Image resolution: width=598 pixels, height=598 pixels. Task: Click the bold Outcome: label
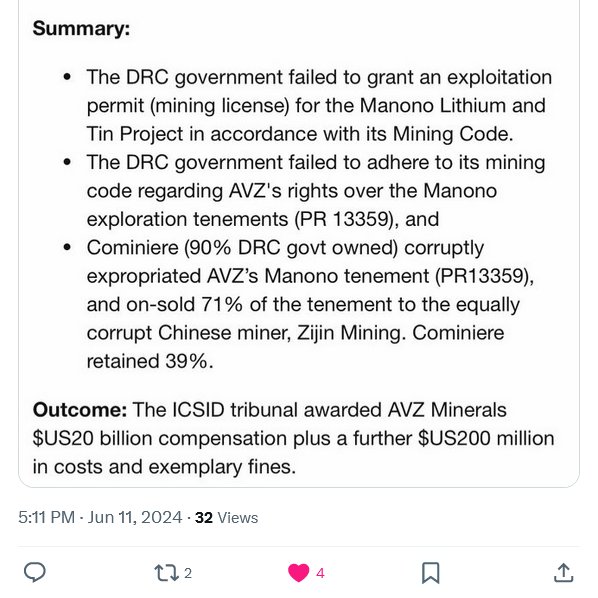pos(80,410)
